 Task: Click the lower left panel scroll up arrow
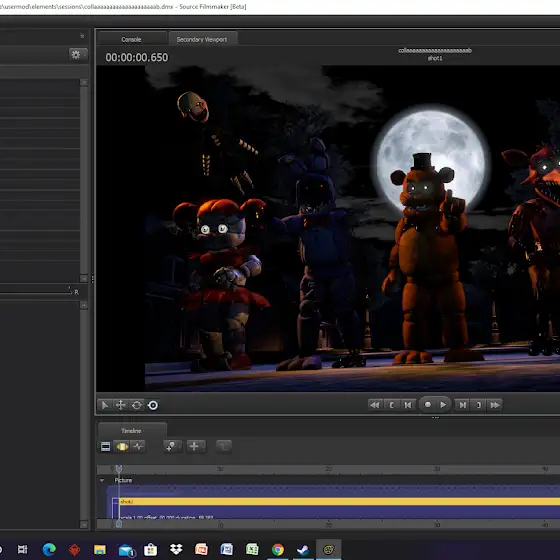(x=84, y=305)
